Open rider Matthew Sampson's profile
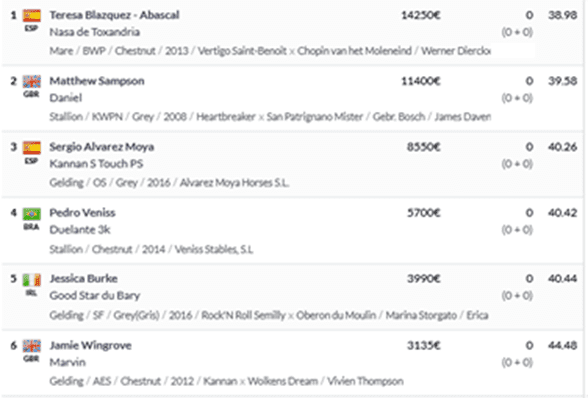The image size is (588, 398). 97,81
